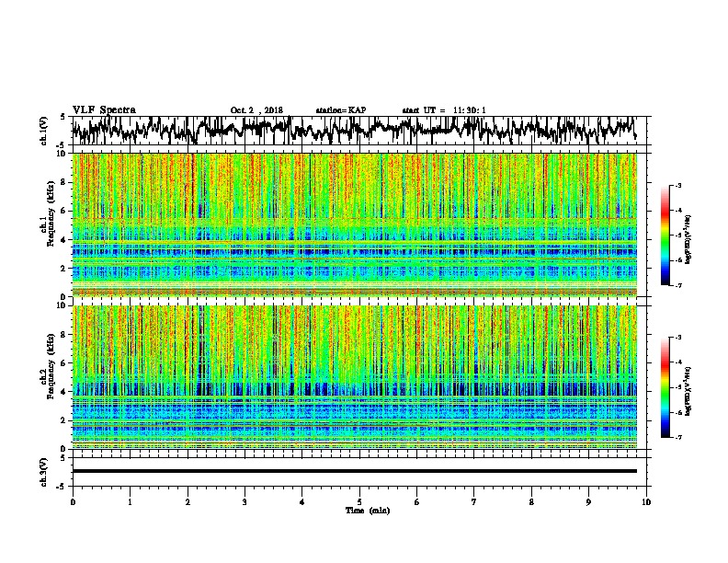
Task: Click the ch.1 spectrogram panel
Action: [355, 224]
